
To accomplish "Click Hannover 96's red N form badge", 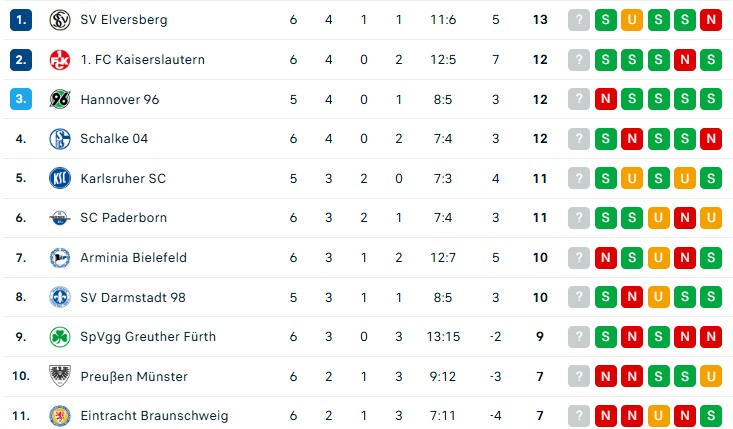I will pyautogui.click(x=606, y=99).
